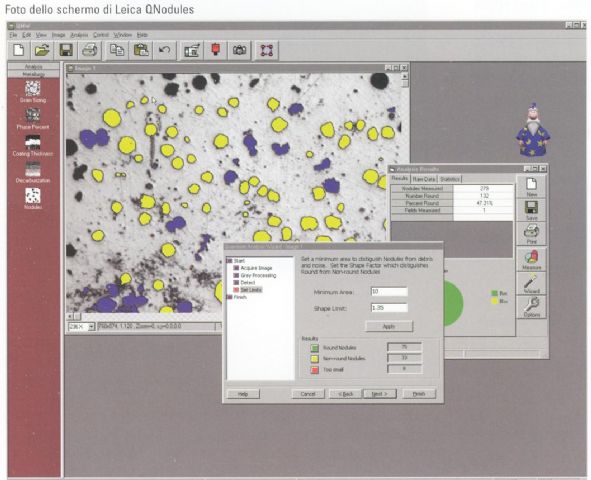
Task: Click the Fields Measured value cell
Action: click(484, 210)
